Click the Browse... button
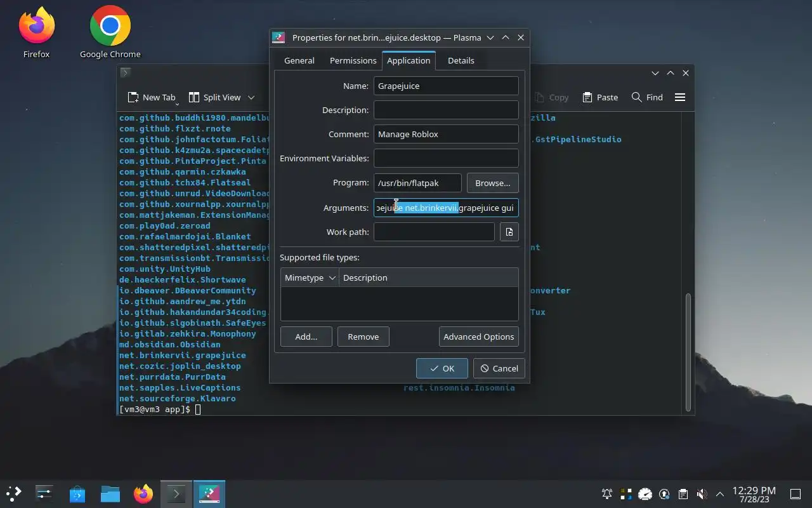 [x=493, y=183]
